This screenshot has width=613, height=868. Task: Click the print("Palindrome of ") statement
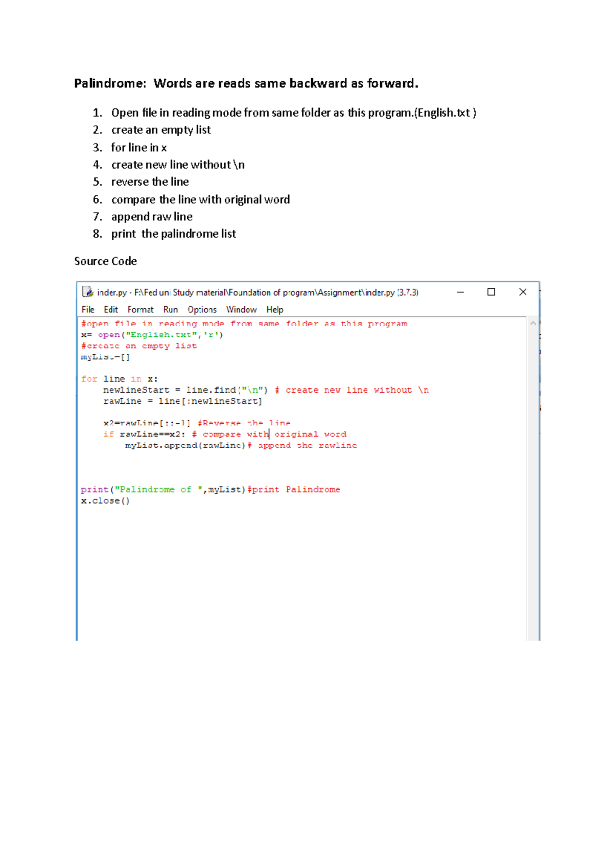tap(163, 490)
